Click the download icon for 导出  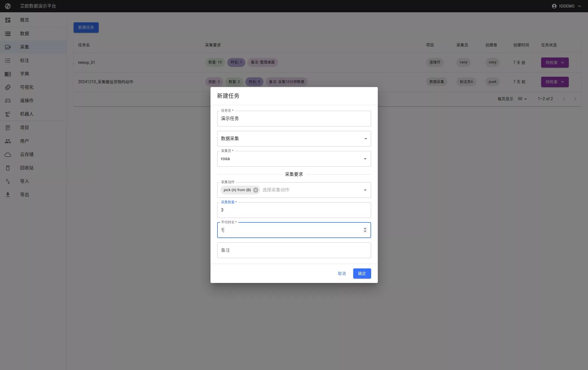(x=8, y=195)
